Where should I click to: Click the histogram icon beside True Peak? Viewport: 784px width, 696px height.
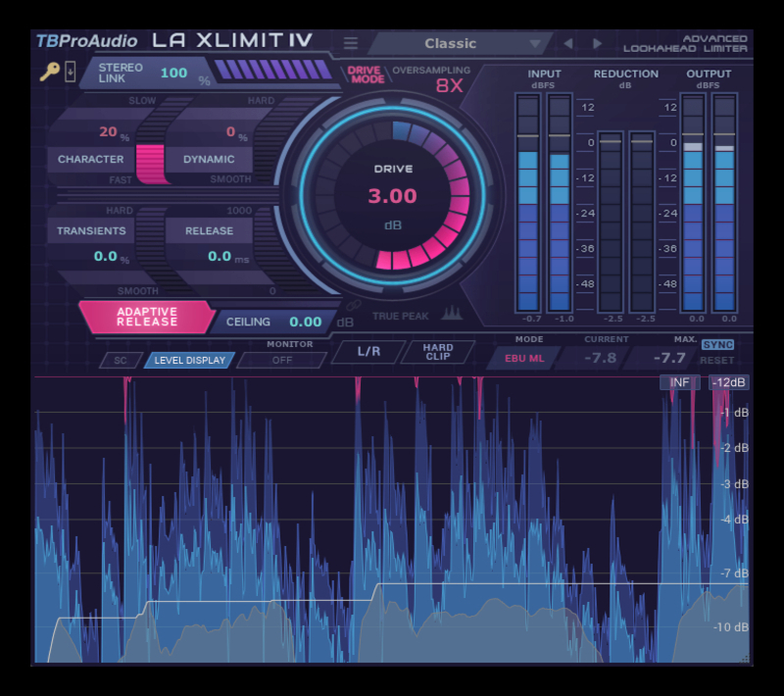click(452, 313)
